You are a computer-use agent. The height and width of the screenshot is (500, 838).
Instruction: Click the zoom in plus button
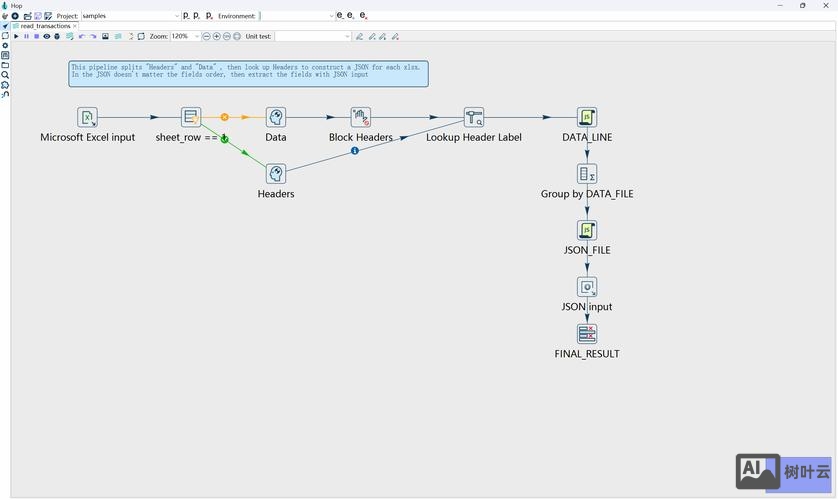coord(216,36)
